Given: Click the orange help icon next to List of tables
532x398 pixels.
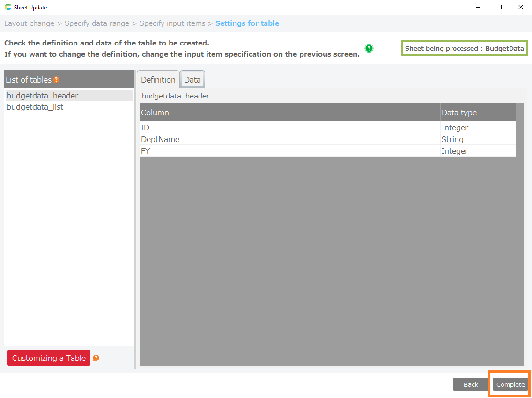Looking at the screenshot, I should [x=57, y=80].
